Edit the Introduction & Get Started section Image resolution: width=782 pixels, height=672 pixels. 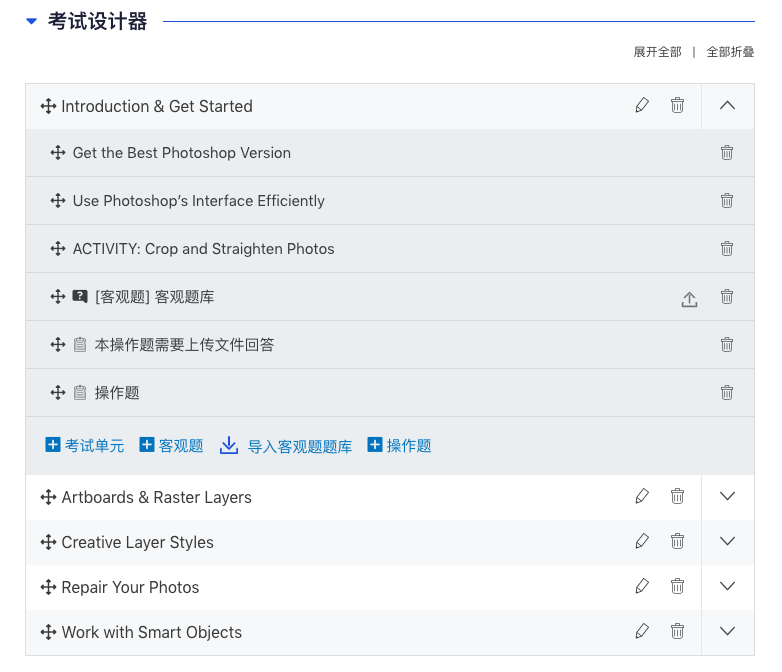click(x=642, y=105)
